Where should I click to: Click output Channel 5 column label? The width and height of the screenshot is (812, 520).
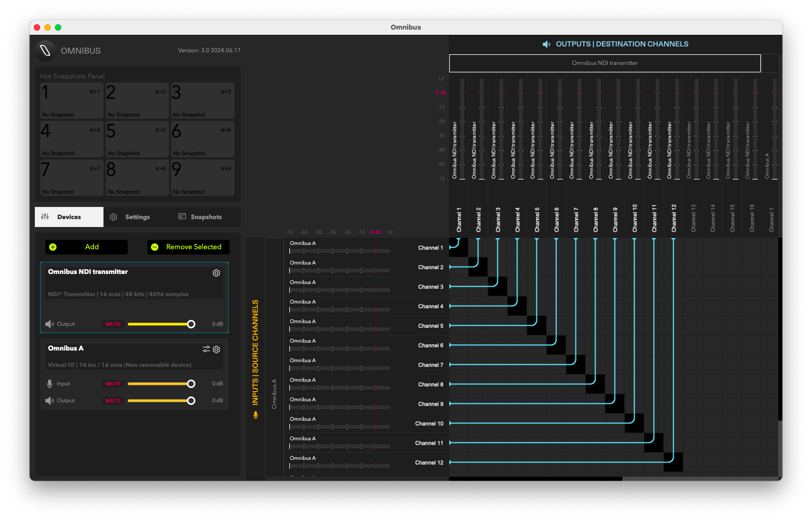pos(537,220)
